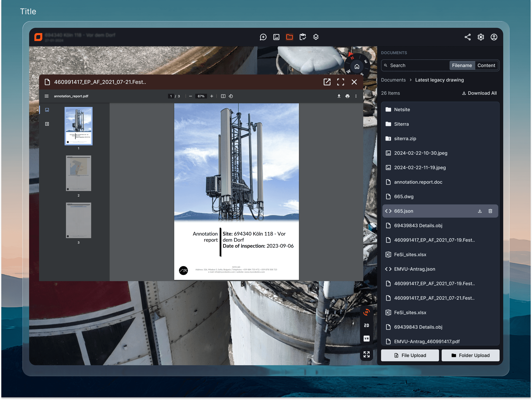Switch search mode to Filename
The image size is (532, 400).
(462, 65)
